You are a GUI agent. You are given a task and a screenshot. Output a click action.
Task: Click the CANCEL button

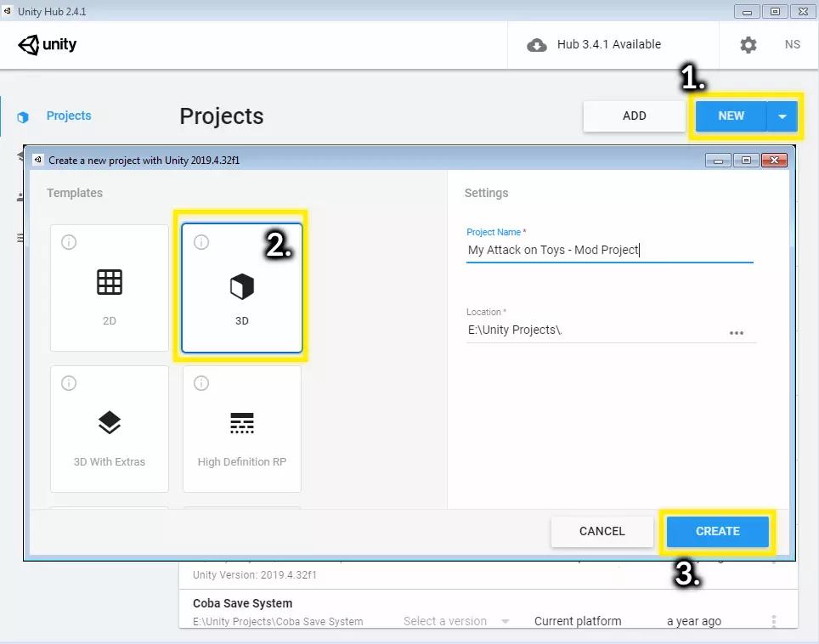[x=602, y=531]
